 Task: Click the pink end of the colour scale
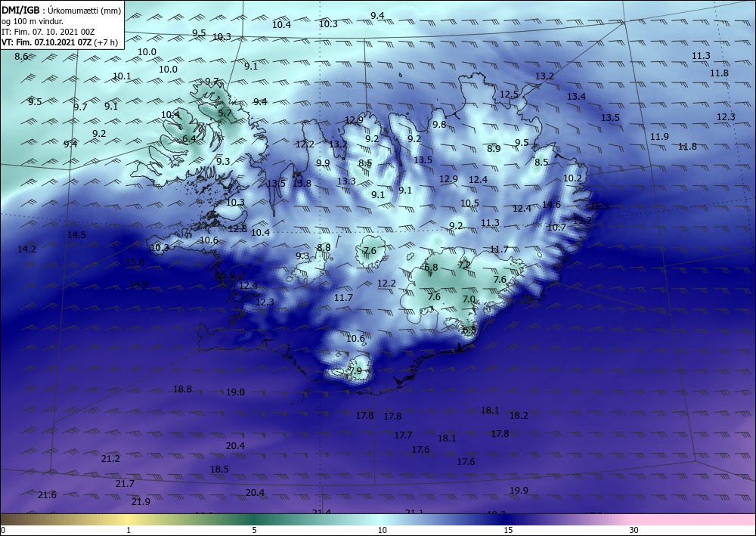coord(694,519)
